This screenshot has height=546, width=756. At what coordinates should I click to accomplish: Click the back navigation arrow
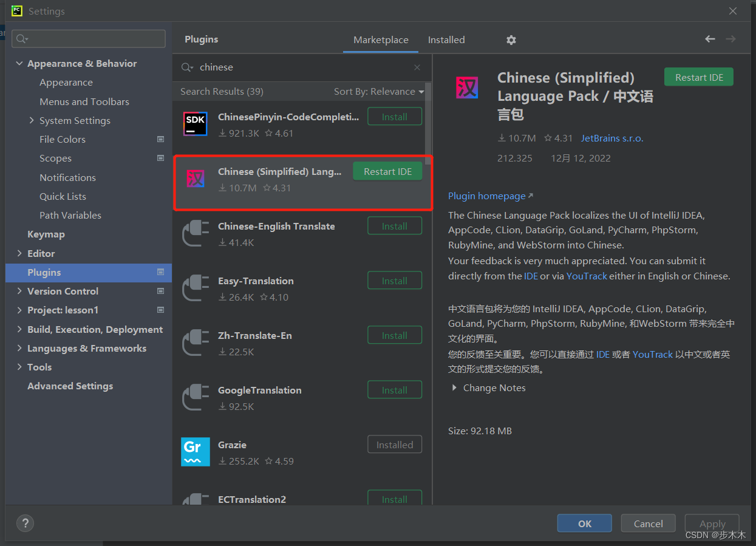point(710,39)
